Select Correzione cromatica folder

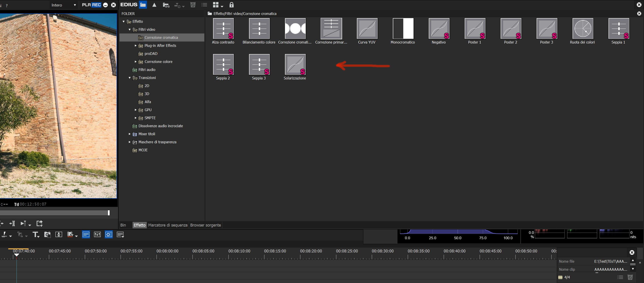(162, 37)
